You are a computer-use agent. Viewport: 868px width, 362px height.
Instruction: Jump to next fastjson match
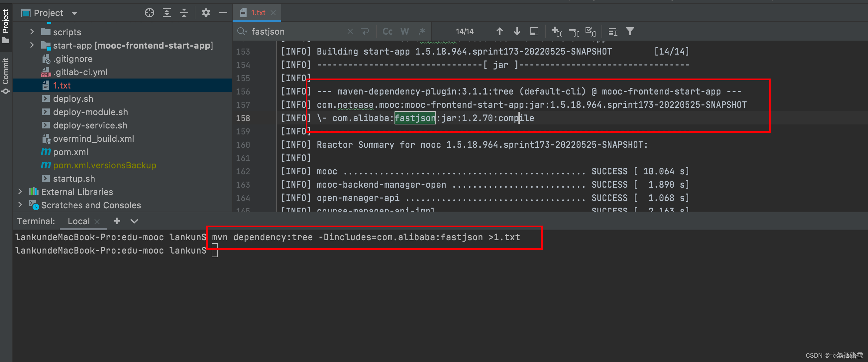517,31
